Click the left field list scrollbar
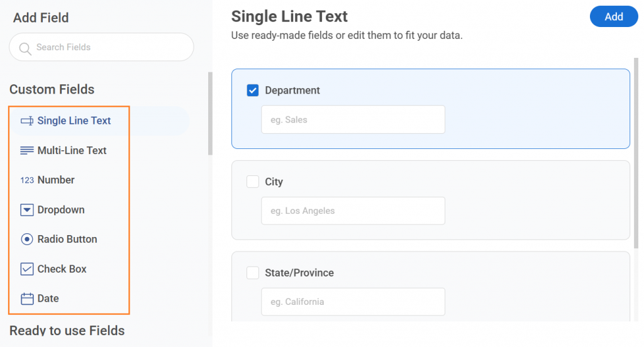644x347 pixels. tap(210, 114)
